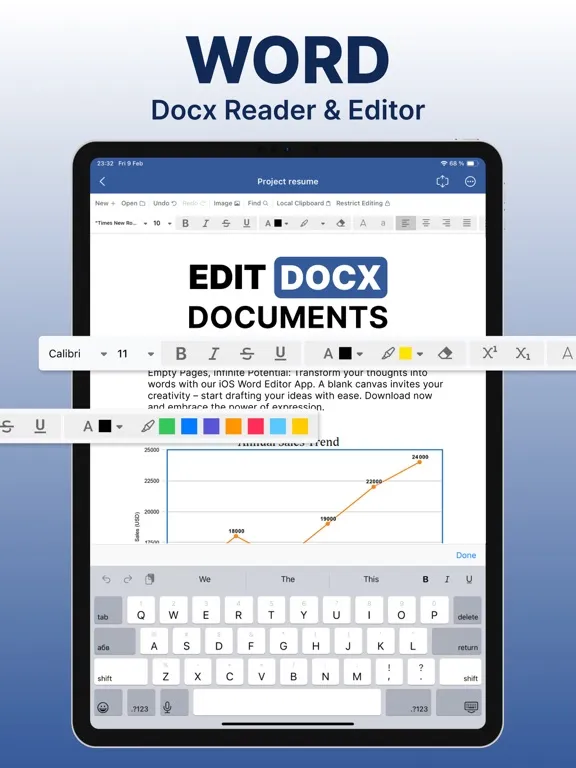576x768 pixels.
Task: Pick the purple highlight swatch
Action: coord(211,426)
